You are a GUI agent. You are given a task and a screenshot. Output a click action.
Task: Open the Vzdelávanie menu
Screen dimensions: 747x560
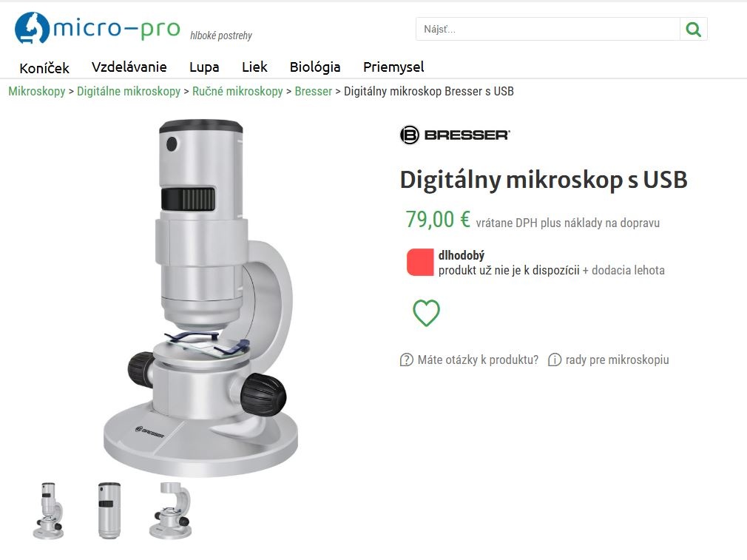tap(129, 67)
